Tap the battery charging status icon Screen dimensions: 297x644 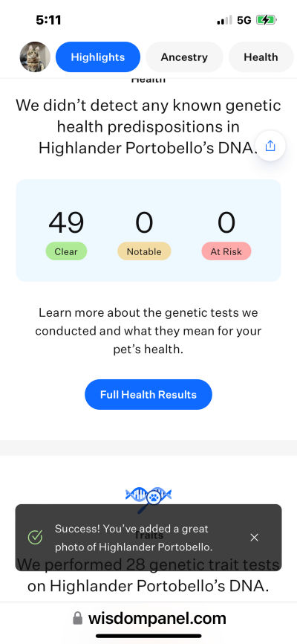(267, 20)
